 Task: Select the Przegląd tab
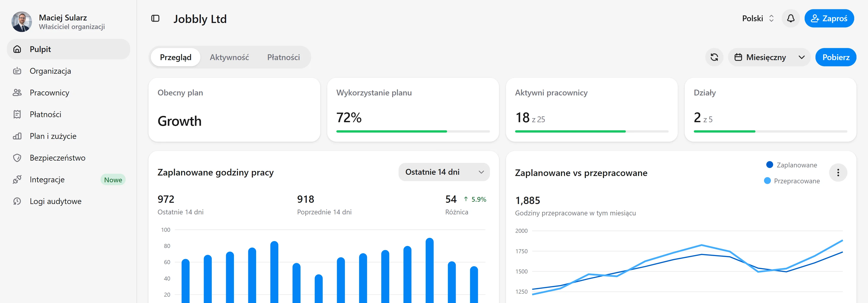click(x=176, y=57)
